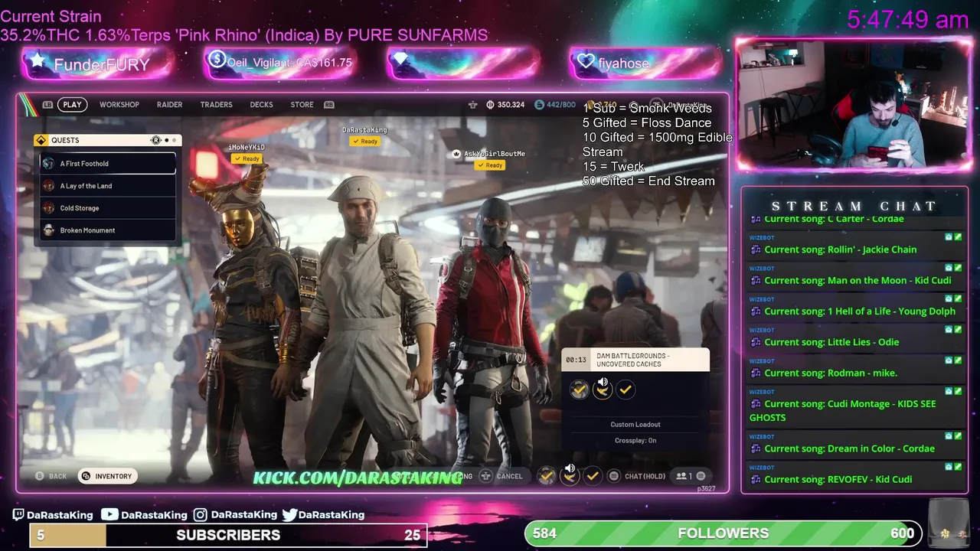The width and height of the screenshot is (980, 551).
Task: Click the Ready badge under iMoNeYKiD
Action: pos(247,158)
